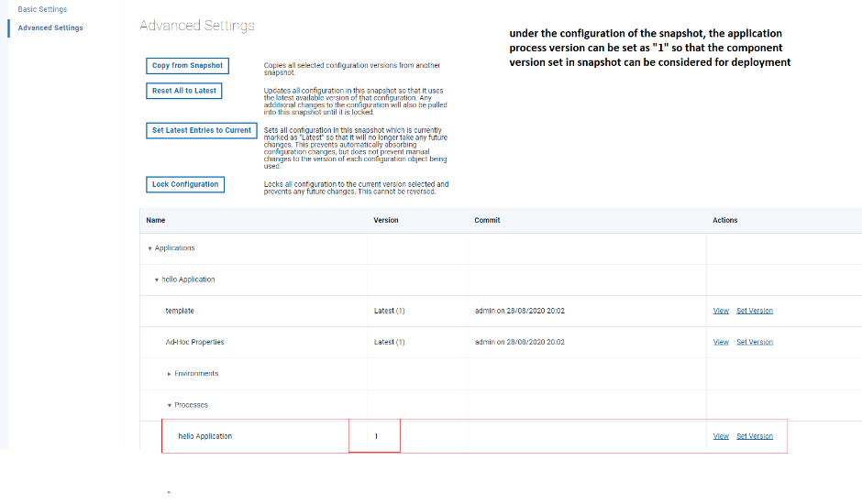
Task: Select the Advanced Settings tab
Action: click(x=50, y=27)
